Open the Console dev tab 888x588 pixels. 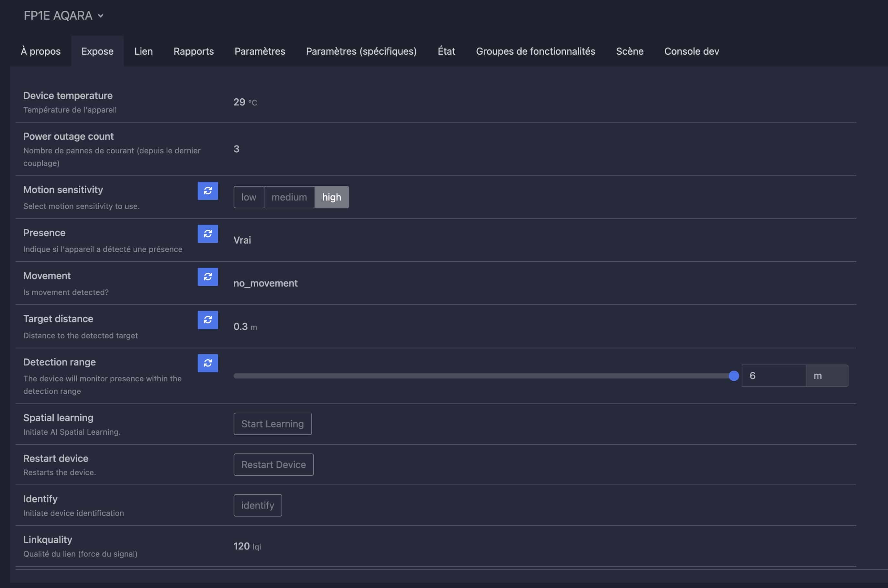point(692,51)
